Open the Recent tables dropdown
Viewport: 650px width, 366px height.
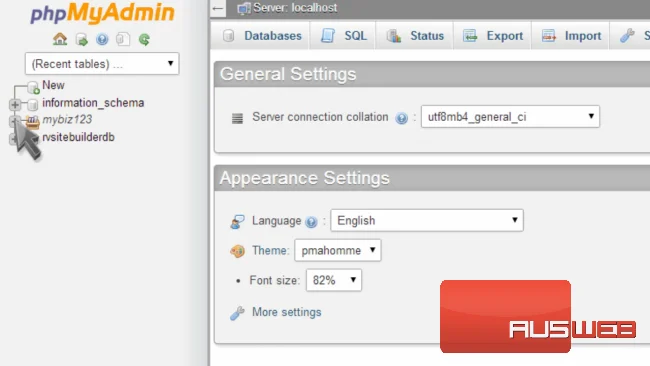[102, 64]
